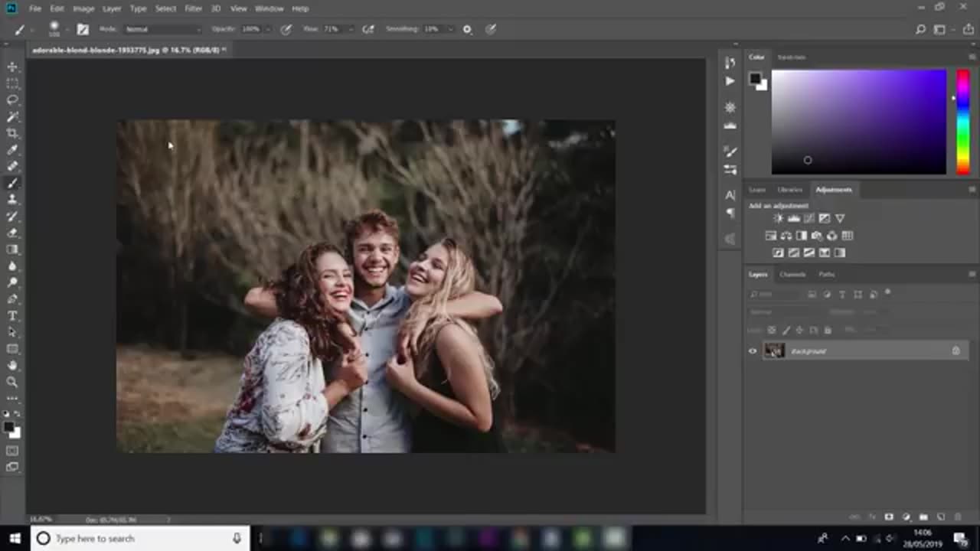The image size is (980, 551).
Task: Open the File menu
Action: [35, 8]
